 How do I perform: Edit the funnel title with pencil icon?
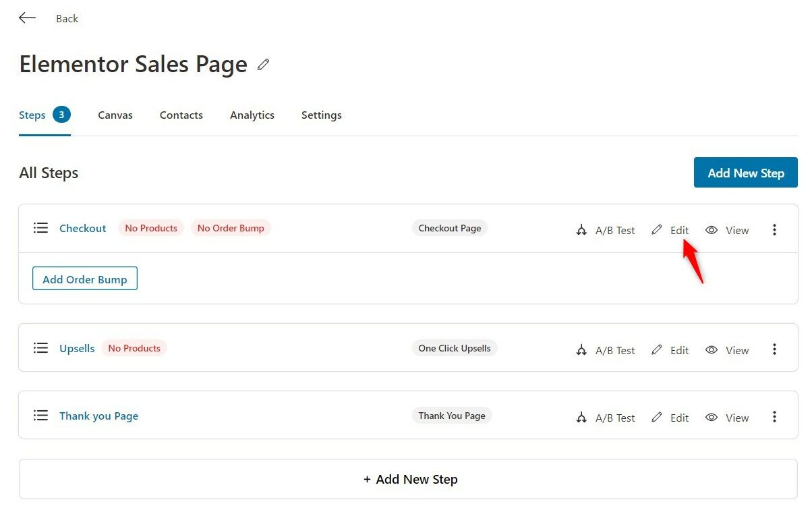[263, 65]
